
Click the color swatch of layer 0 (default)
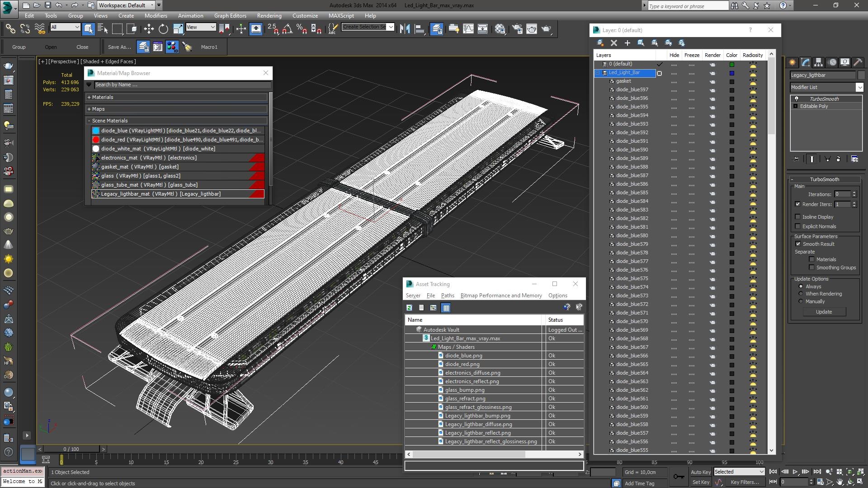tap(731, 64)
